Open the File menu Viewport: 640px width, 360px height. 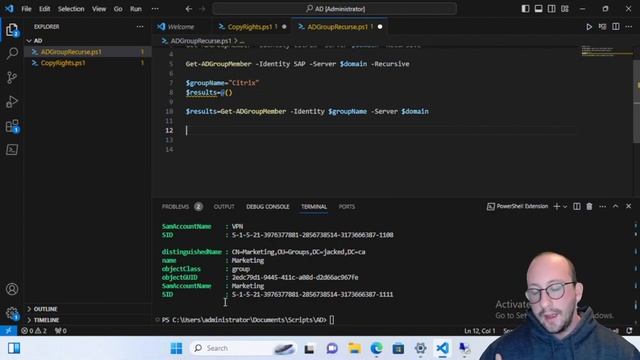tap(27, 9)
